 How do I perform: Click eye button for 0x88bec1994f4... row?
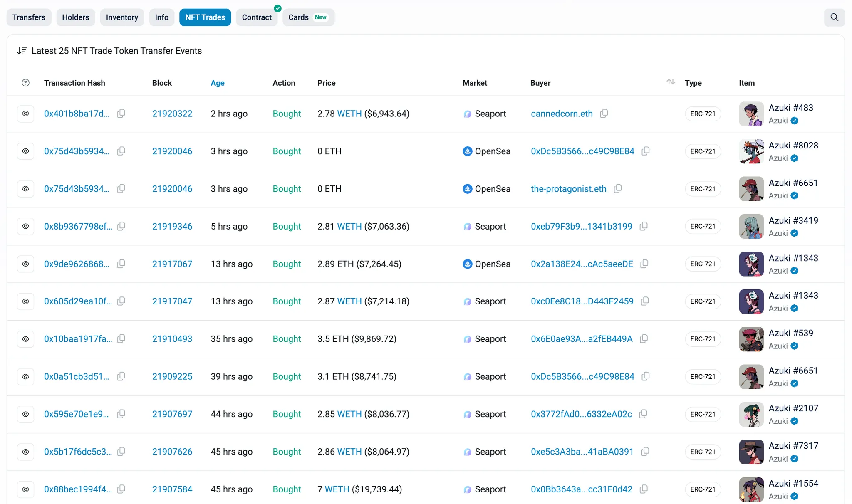25,489
